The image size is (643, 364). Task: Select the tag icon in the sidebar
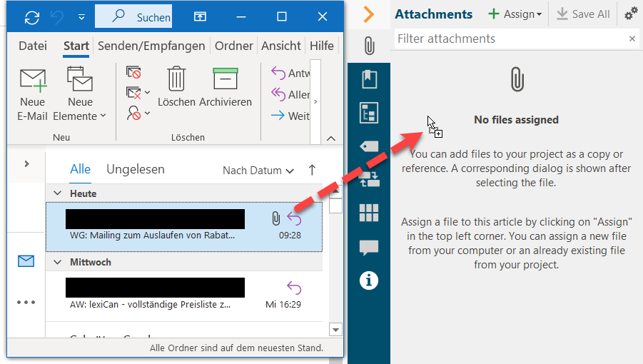point(369,146)
